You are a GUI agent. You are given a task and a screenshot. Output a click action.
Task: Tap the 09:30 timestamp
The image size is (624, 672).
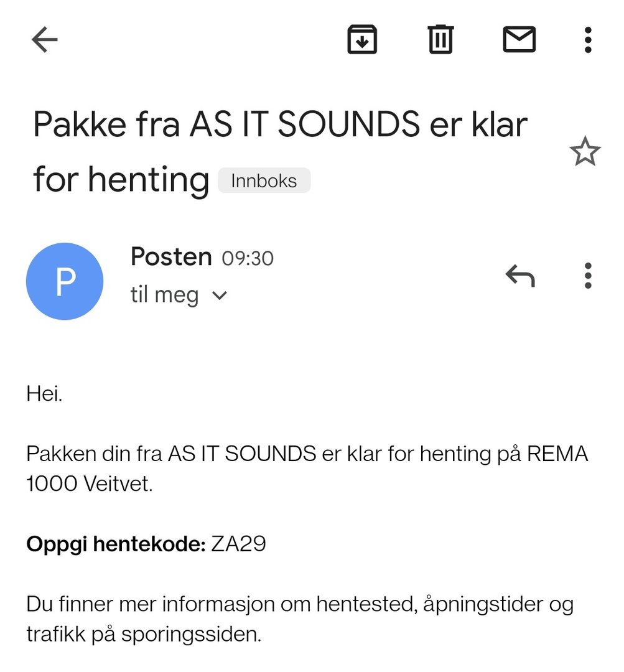248,258
